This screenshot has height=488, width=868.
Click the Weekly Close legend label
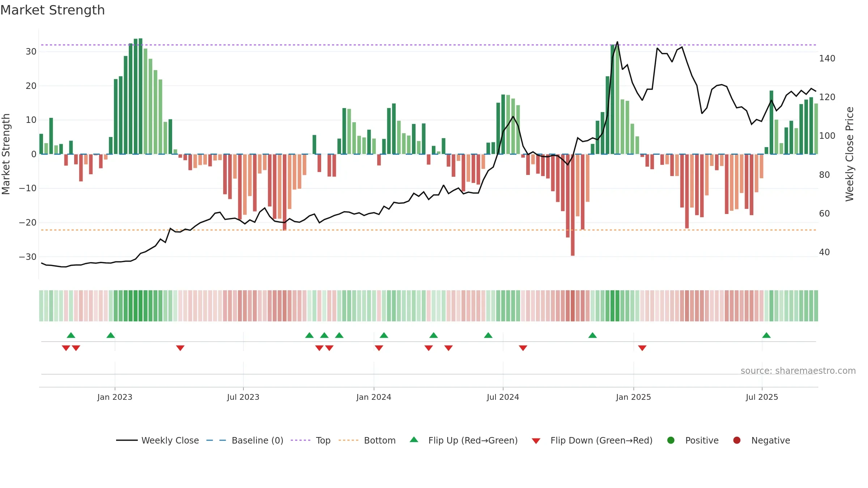pos(170,440)
